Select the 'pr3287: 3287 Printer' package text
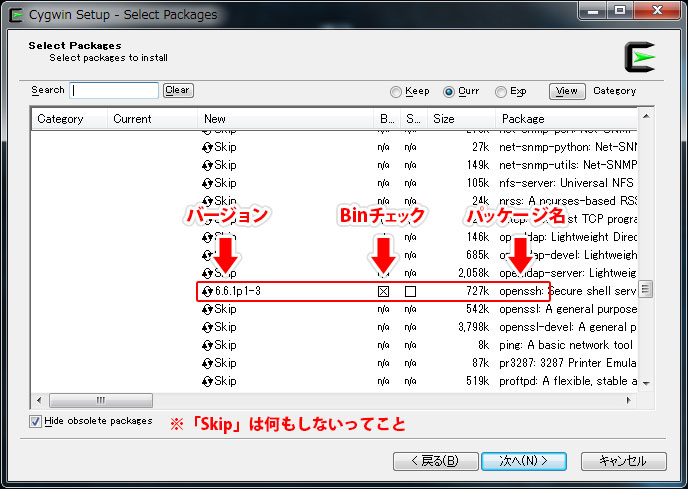The image size is (688, 489). (x=568, y=363)
